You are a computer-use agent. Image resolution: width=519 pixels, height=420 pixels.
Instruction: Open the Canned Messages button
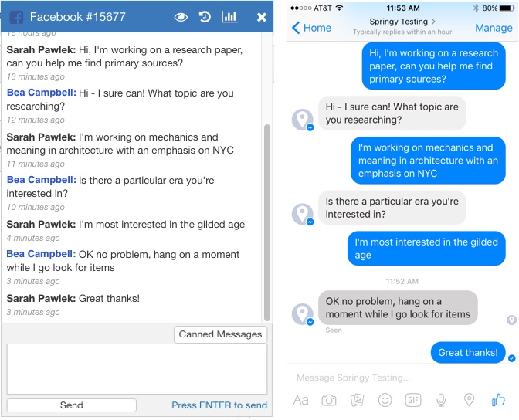(220, 334)
